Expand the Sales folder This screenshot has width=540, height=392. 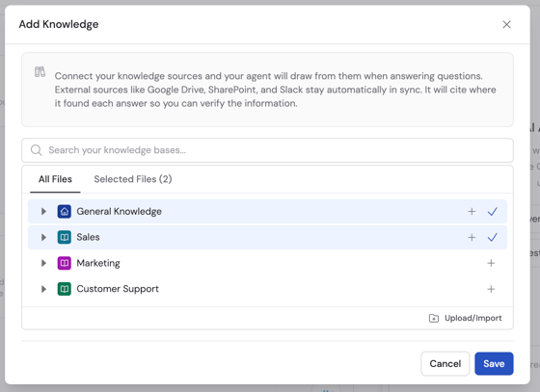[43, 237]
